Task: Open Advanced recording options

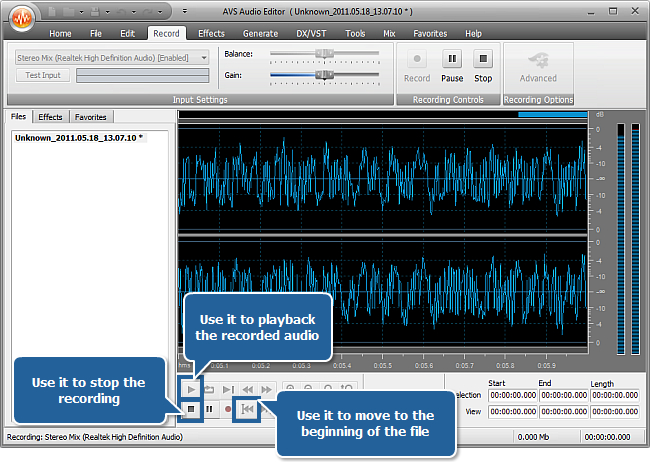Action: 538,66
